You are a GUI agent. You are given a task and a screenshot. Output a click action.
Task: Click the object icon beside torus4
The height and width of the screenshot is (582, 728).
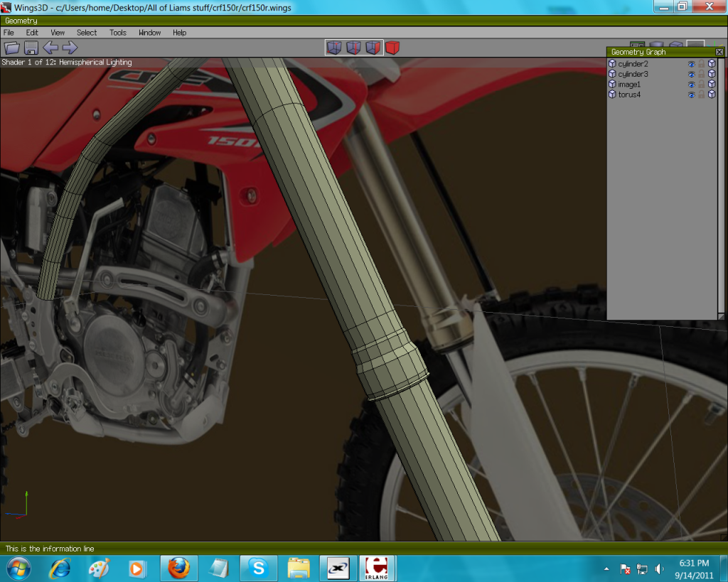click(x=612, y=95)
